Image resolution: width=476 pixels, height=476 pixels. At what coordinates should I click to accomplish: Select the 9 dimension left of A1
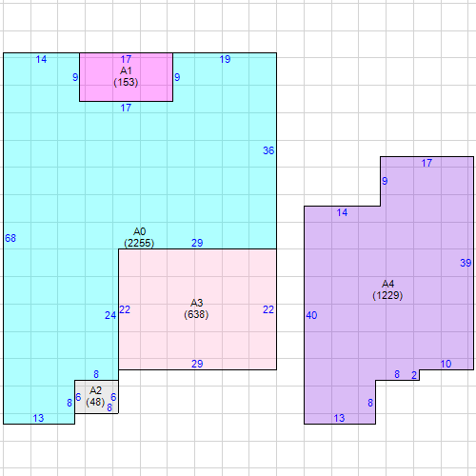click(75, 77)
